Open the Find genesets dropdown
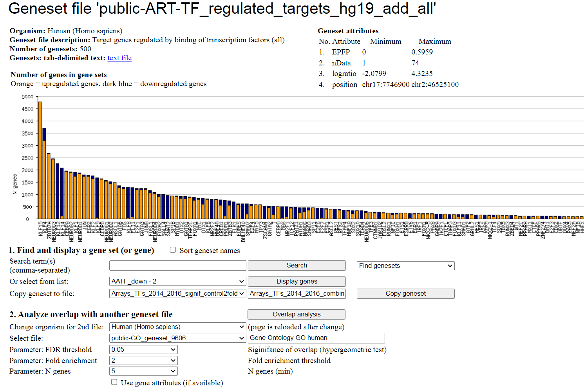Image resolution: width=584 pixels, height=392 pixels. [x=405, y=266]
